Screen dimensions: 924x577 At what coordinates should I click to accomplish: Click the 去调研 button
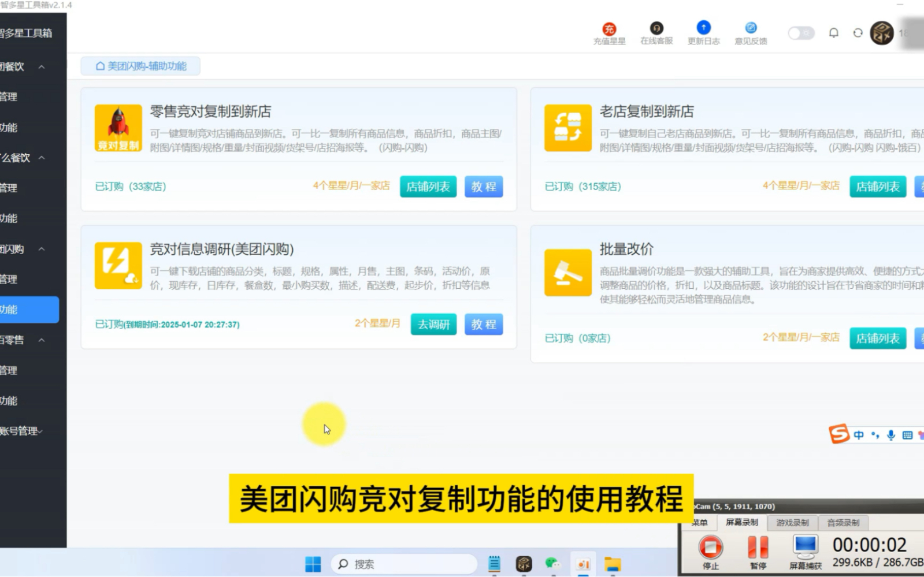434,324
